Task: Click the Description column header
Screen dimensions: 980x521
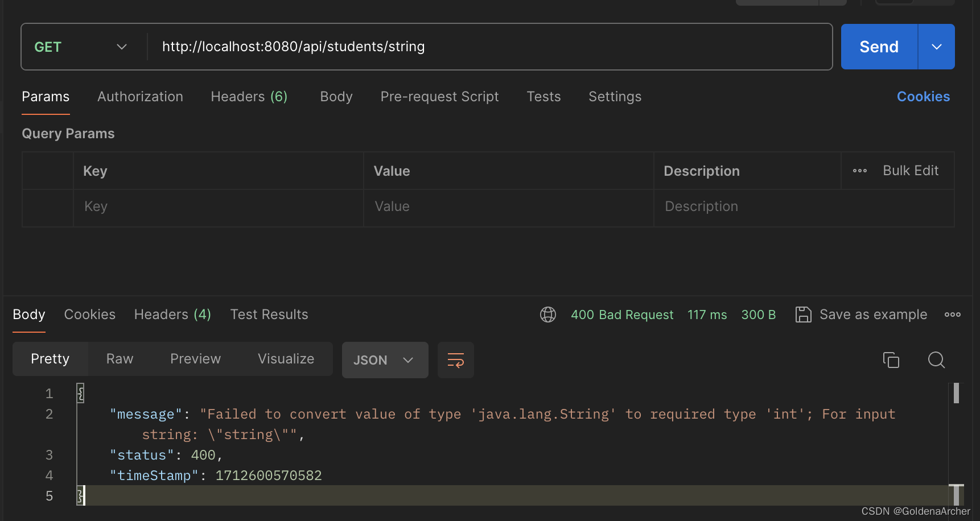Action: pos(702,171)
